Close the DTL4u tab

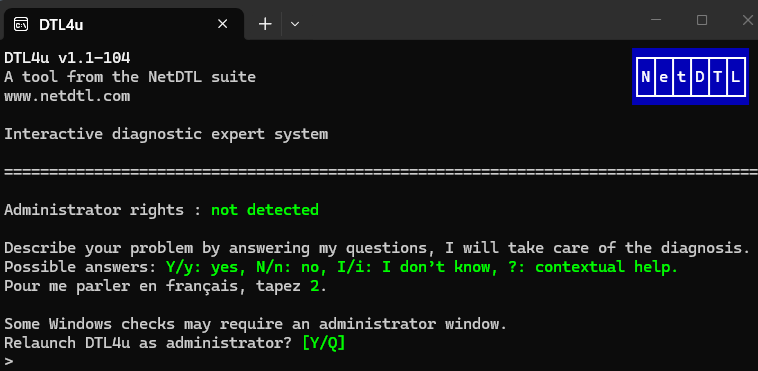pos(222,24)
